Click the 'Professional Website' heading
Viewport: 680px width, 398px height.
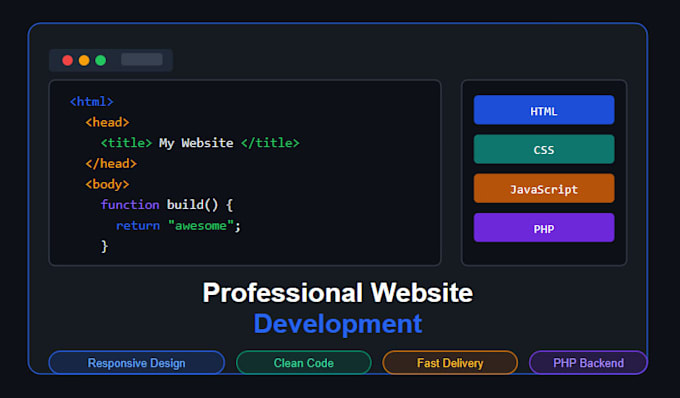coord(337,293)
